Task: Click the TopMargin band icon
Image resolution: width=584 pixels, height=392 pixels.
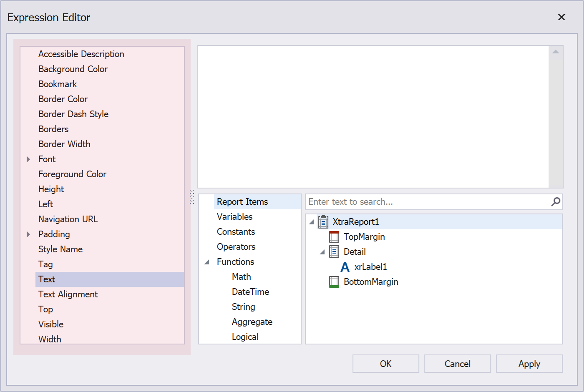Action: tap(334, 236)
